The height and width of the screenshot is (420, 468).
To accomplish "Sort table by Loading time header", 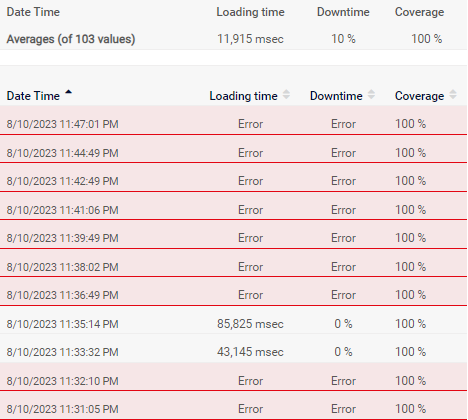I will pos(243,96).
